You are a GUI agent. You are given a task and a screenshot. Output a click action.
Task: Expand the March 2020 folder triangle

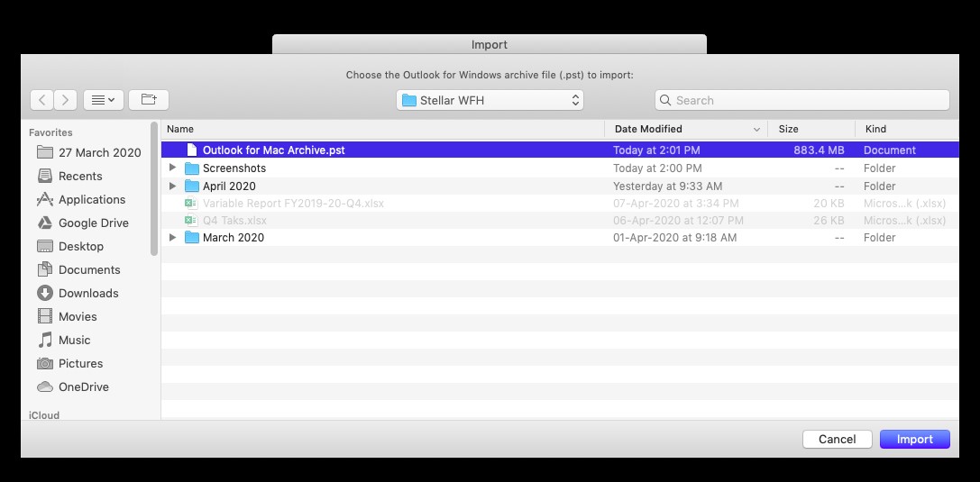[173, 237]
